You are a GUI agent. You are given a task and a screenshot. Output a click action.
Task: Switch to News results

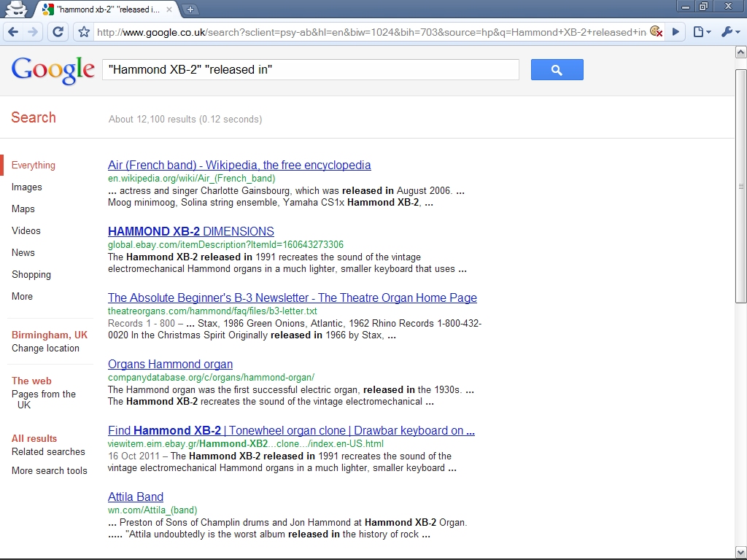23,253
